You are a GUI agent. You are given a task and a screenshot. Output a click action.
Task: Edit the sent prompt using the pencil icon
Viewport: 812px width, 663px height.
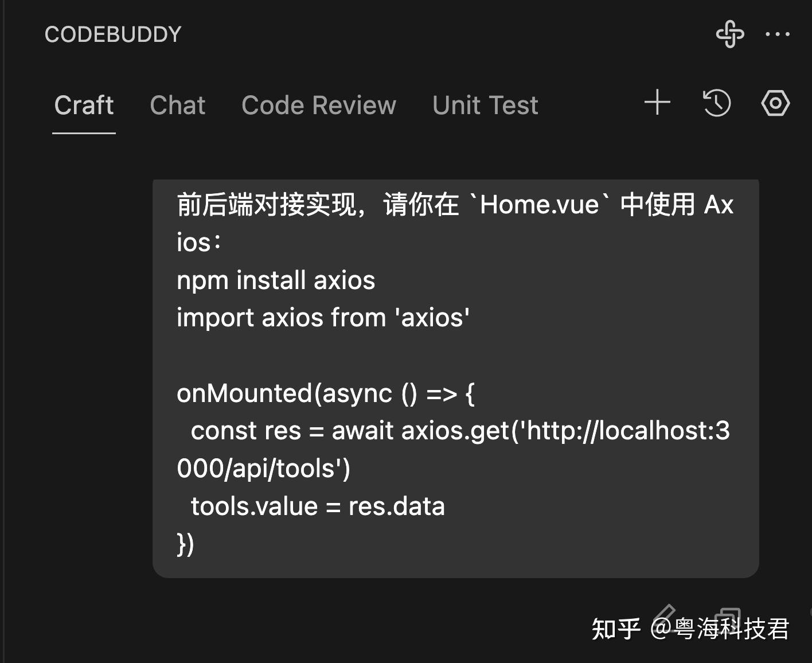point(665,617)
